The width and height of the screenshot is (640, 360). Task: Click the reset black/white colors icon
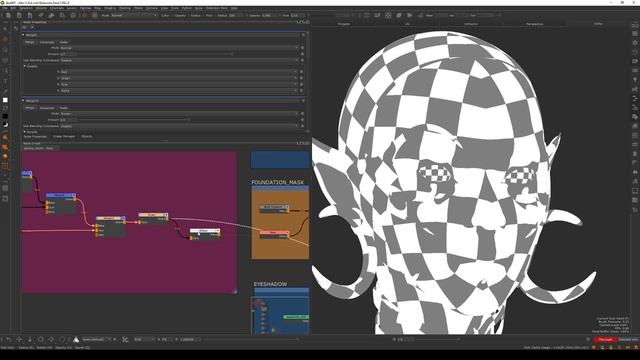tap(5, 125)
